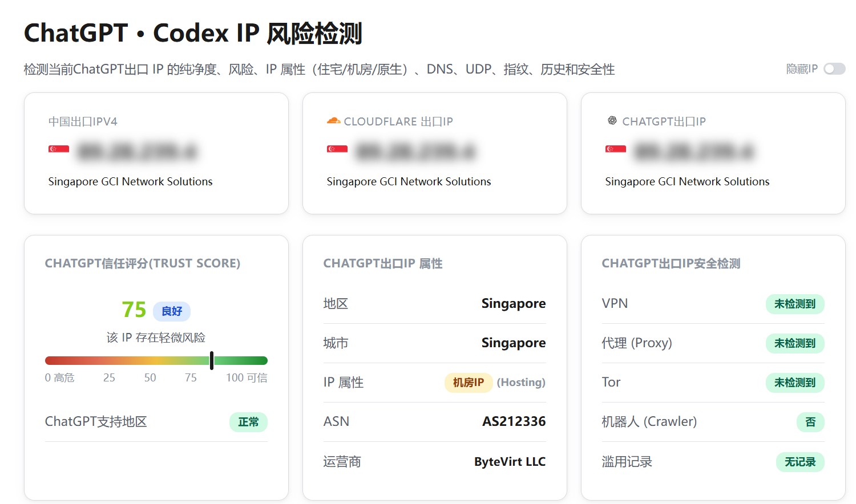Toggle the 隐藏IP switch
Viewport: 856px width, 504px height.
(x=834, y=69)
